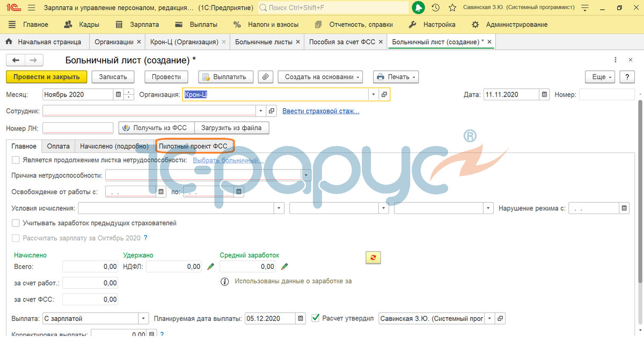Click the help question mark button

click(x=626, y=77)
